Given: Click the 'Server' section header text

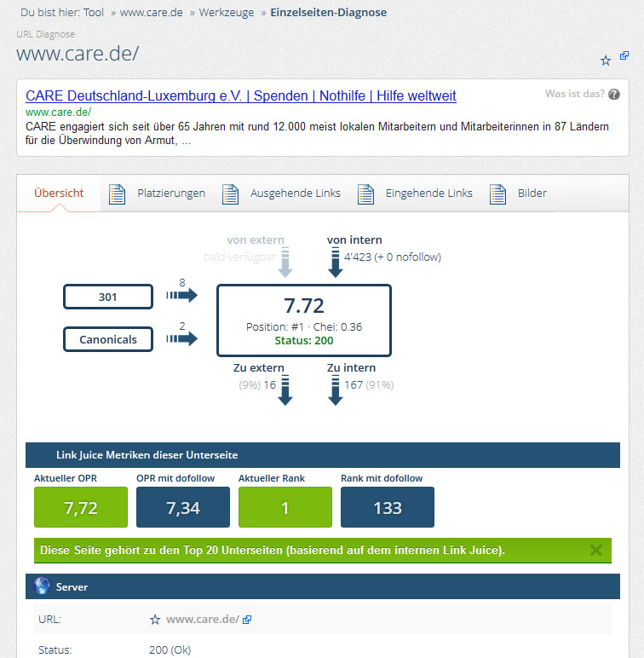Looking at the screenshot, I should [x=72, y=587].
